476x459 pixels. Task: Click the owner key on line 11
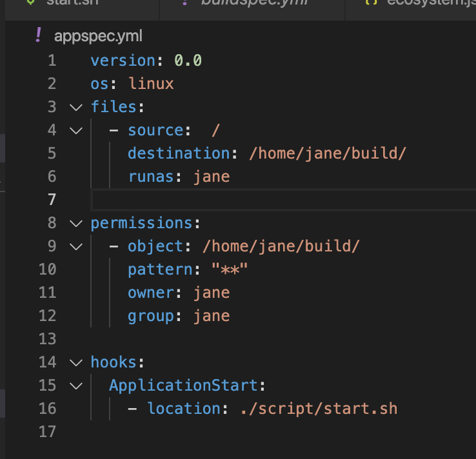[151, 293]
